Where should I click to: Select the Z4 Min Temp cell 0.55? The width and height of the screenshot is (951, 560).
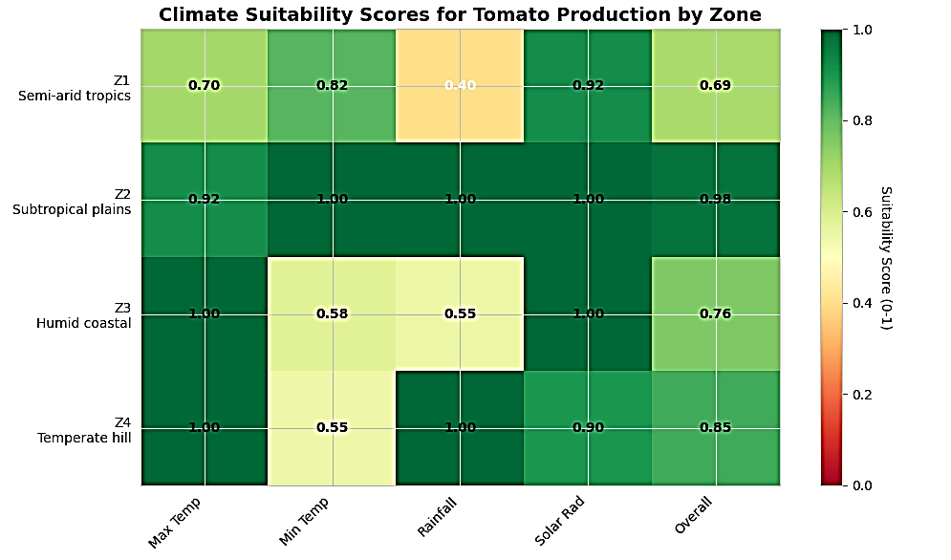coord(332,427)
